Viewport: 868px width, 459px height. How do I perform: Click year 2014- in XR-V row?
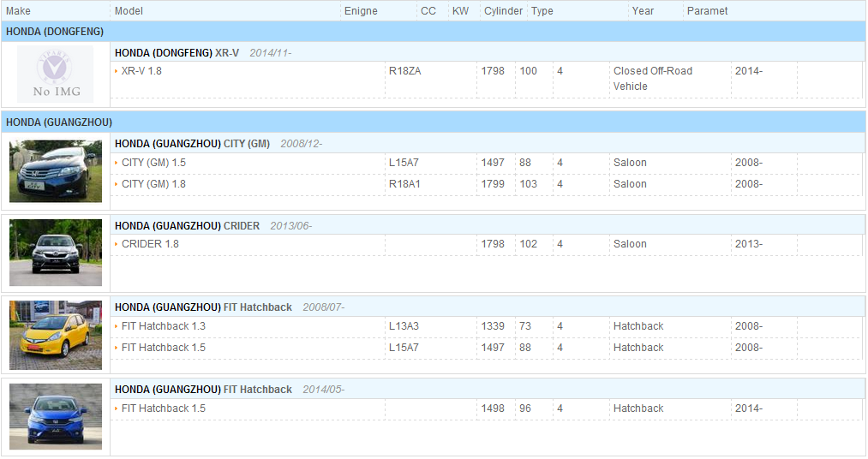coord(748,71)
